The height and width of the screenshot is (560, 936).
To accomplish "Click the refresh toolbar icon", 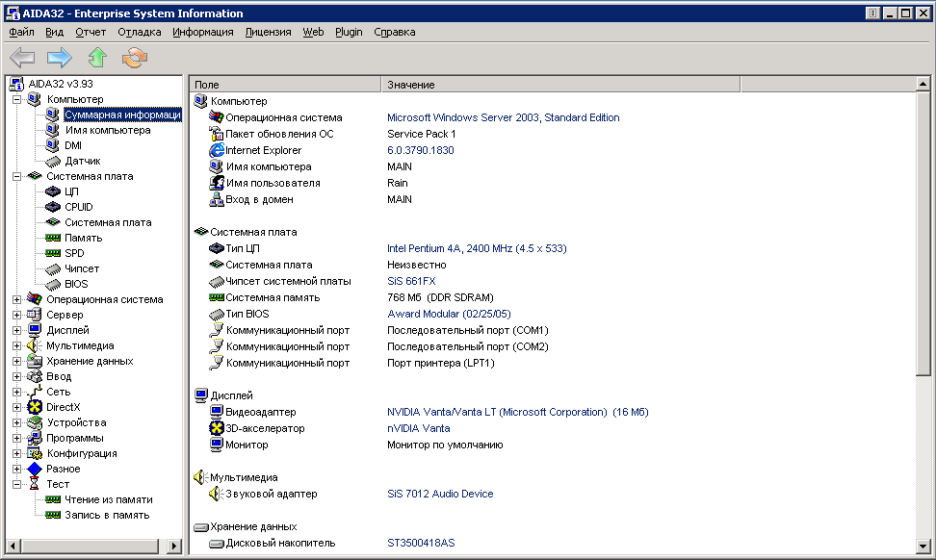I will coord(134,58).
